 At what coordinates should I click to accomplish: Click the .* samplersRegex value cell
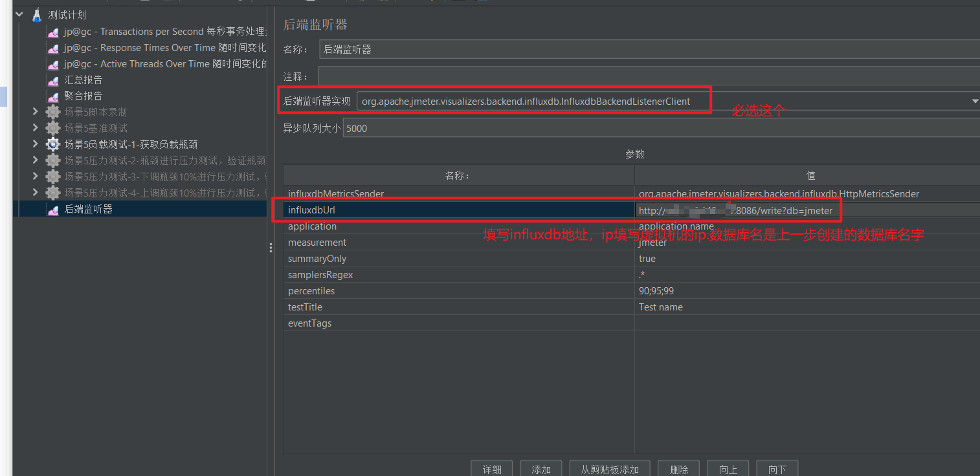click(807, 275)
